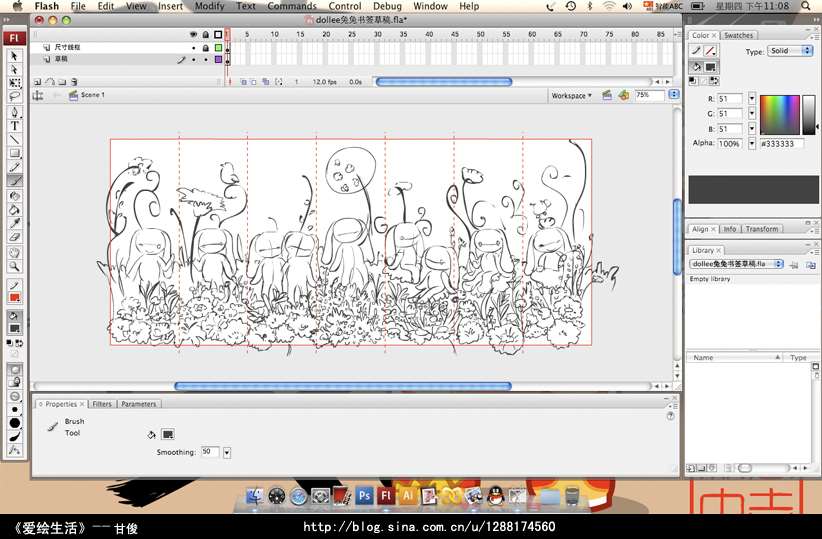Open Photoshop from the Dock
The image size is (822, 539).
tap(364, 495)
